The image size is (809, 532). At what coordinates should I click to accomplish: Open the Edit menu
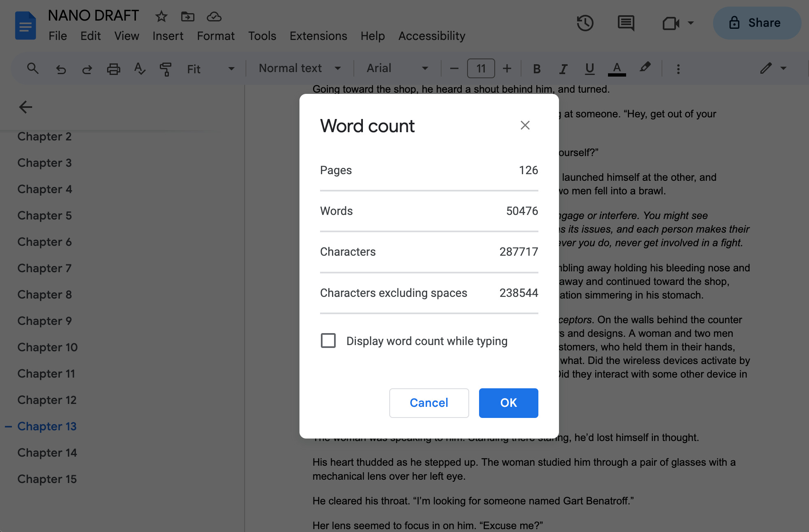tap(91, 36)
